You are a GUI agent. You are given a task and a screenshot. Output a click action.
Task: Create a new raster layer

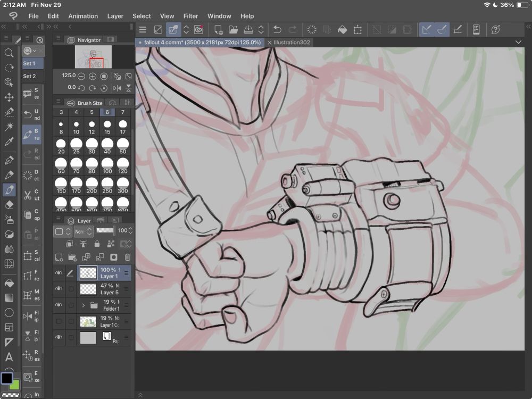59,257
